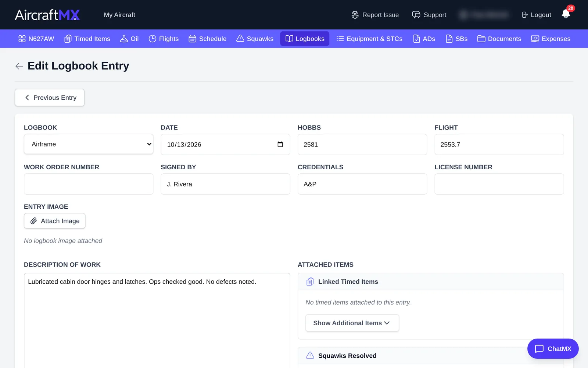Viewport: 588px width, 368px height.
Task: Open the Logbook Airframe dropdown
Action: pos(89,144)
